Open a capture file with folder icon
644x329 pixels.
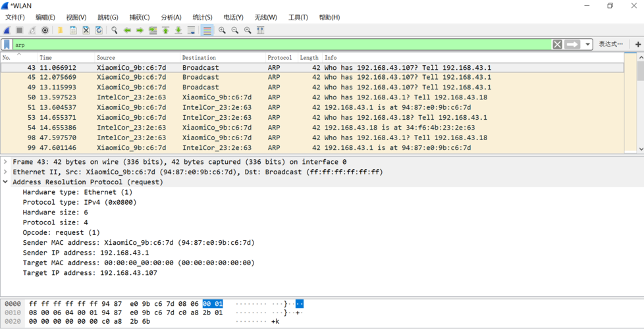click(x=60, y=30)
